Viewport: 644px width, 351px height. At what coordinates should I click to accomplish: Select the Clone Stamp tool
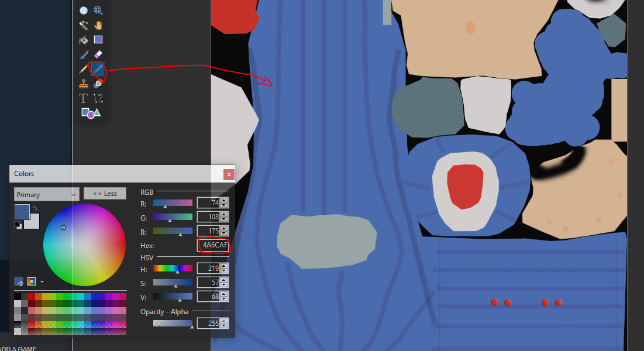84,84
